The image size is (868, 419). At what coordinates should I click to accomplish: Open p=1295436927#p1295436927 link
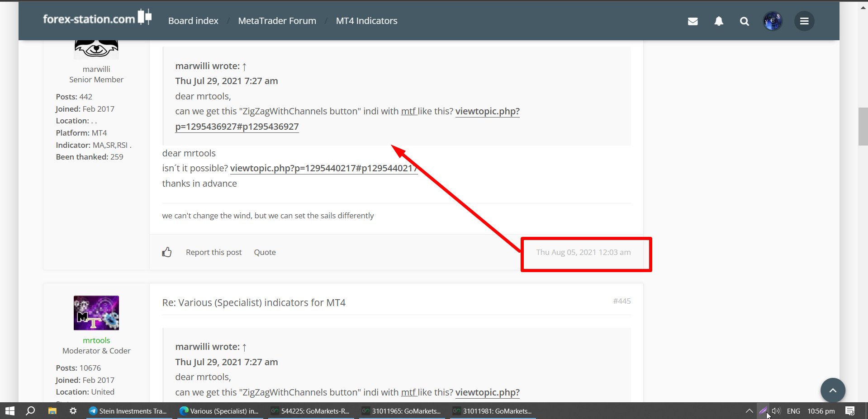(x=237, y=127)
